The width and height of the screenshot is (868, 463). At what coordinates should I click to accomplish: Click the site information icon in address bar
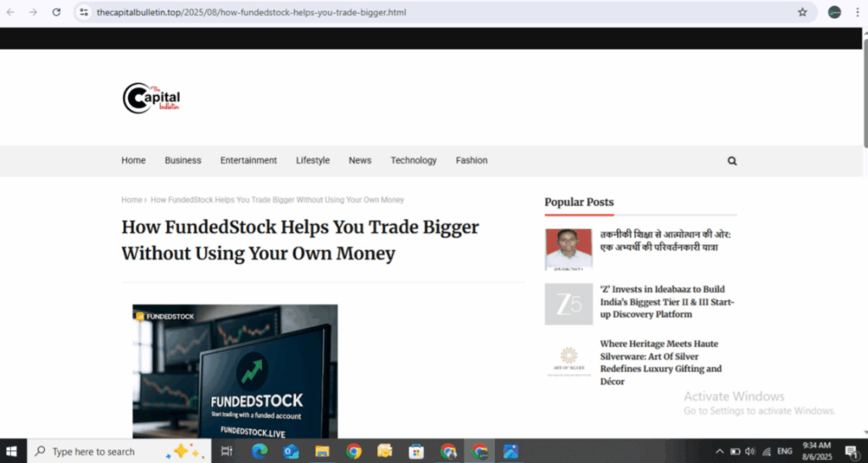[84, 12]
